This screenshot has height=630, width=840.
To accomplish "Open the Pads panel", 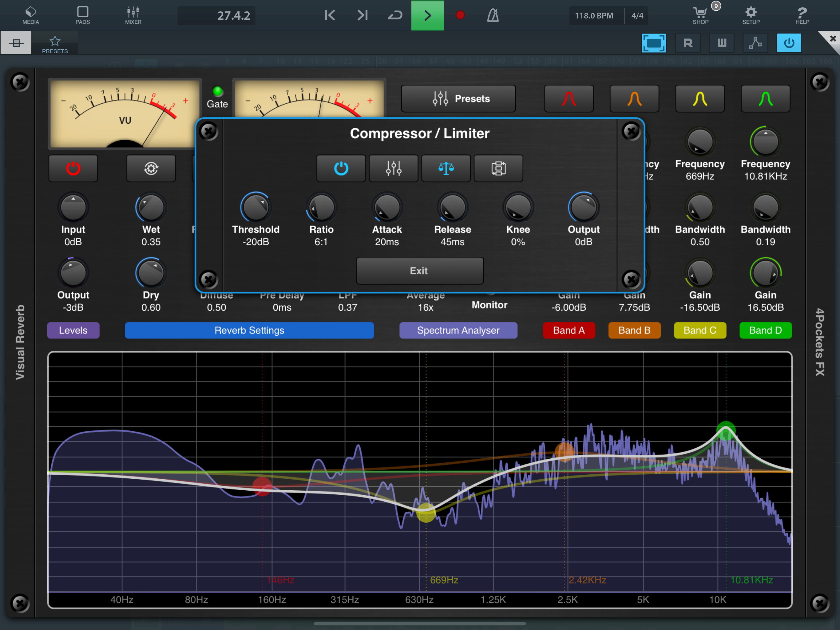I will point(82,16).
